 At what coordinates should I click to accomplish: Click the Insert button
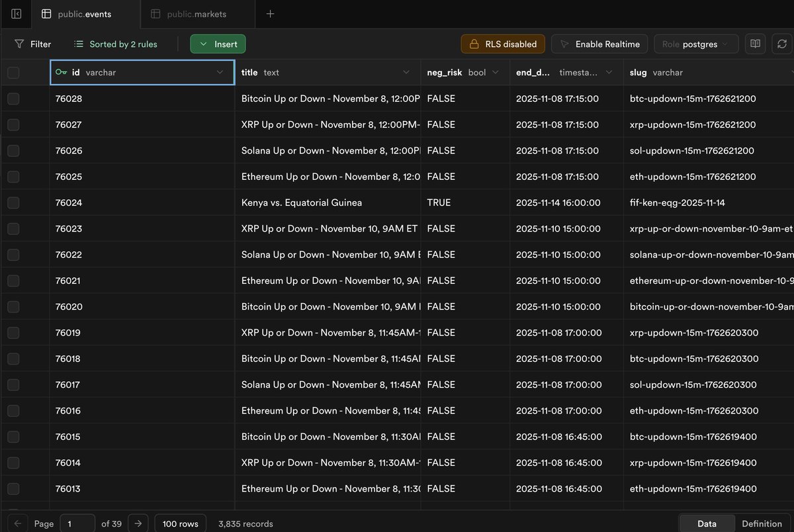(218, 44)
